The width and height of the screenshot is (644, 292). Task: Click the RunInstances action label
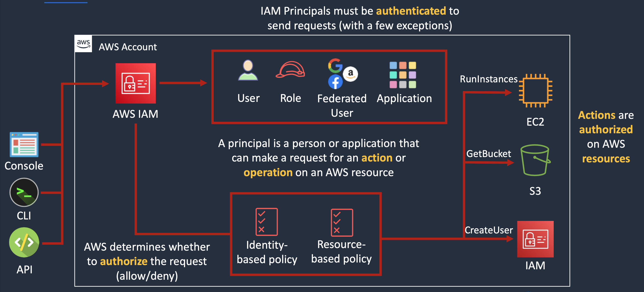coord(488,79)
